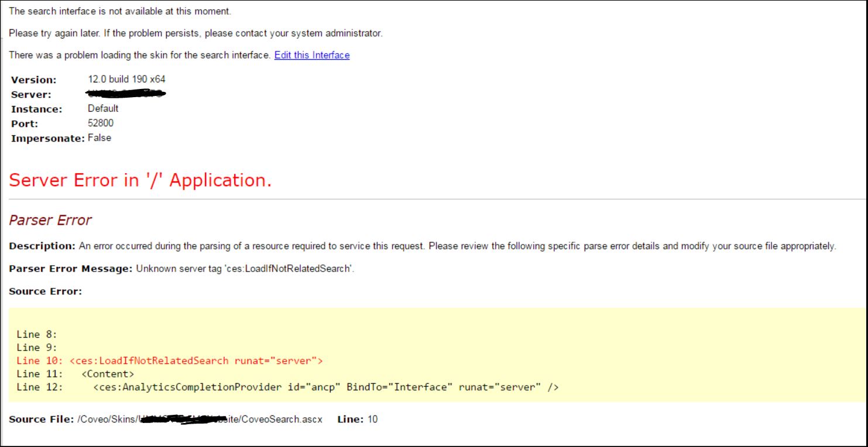Click the Server Error heading
The height and width of the screenshot is (447, 868).
pos(140,180)
